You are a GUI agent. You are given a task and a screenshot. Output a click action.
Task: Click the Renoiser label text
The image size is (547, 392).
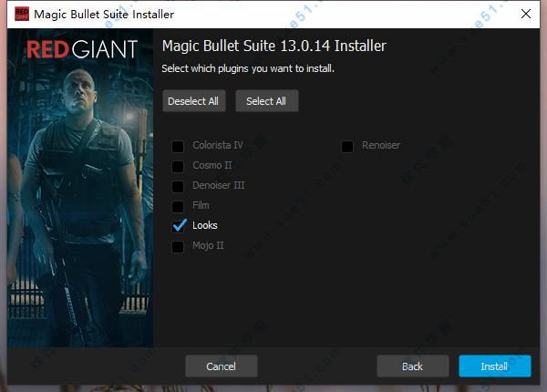click(x=381, y=145)
